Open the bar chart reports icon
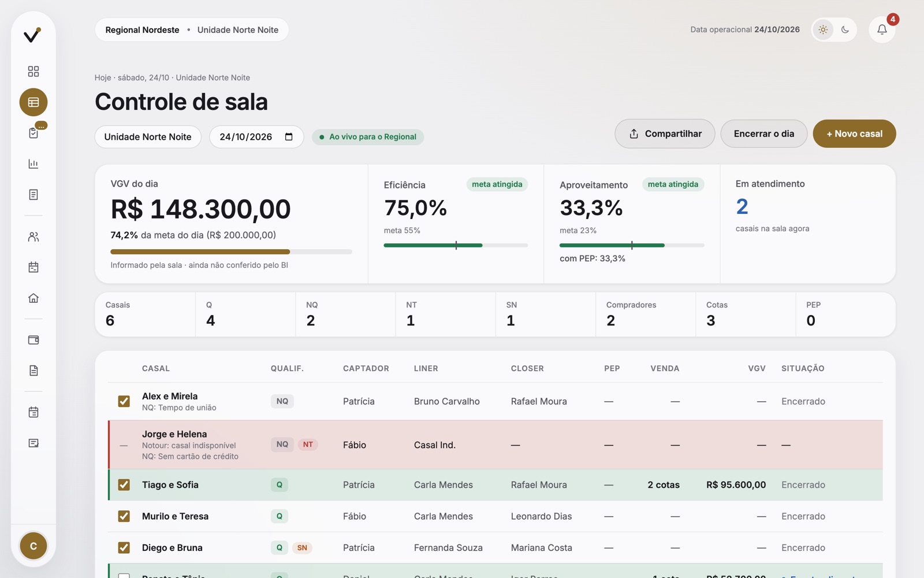 pos(33,164)
